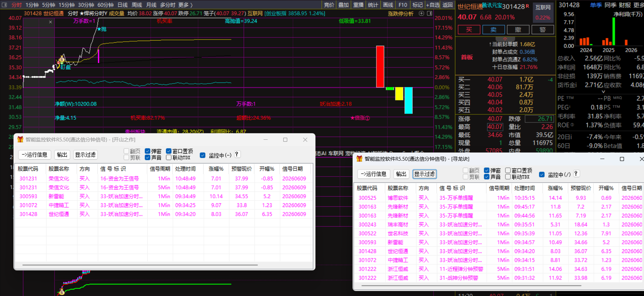Click 输出 in 开山之作 window
Image resolution: width=644 pixels, height=296 pixels.
coord(62,155)
